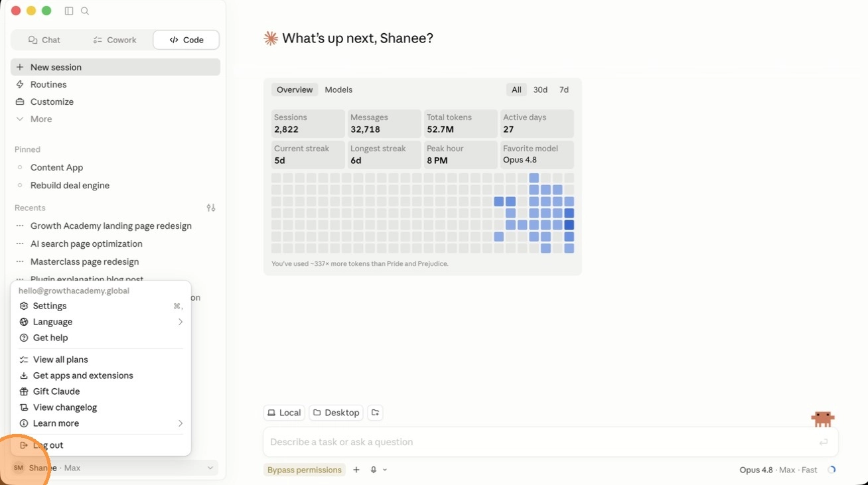Click the plus attach icon below input
The width and height of the screenshot is (868, 485).
(x=356, y=470)
